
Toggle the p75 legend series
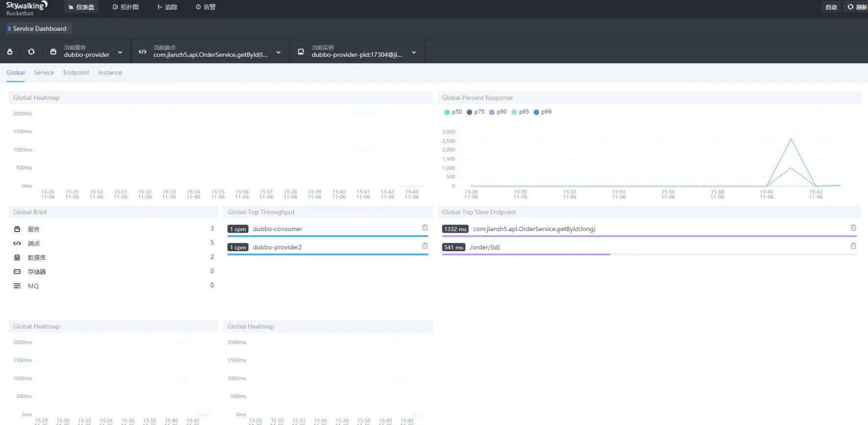coord(476,112)
